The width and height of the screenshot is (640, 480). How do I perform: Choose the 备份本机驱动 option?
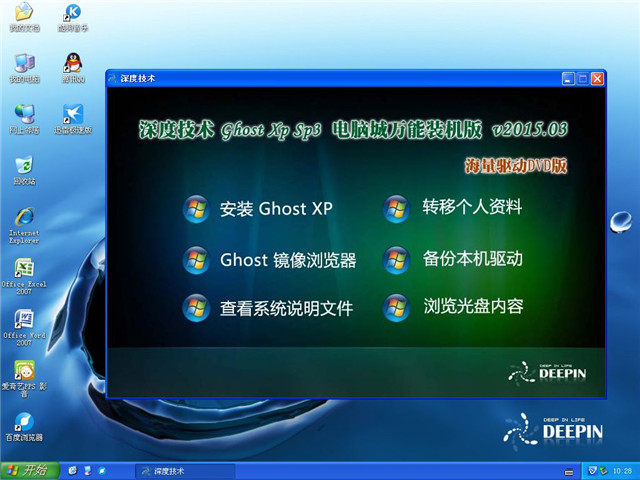click(x=453, y=259)
